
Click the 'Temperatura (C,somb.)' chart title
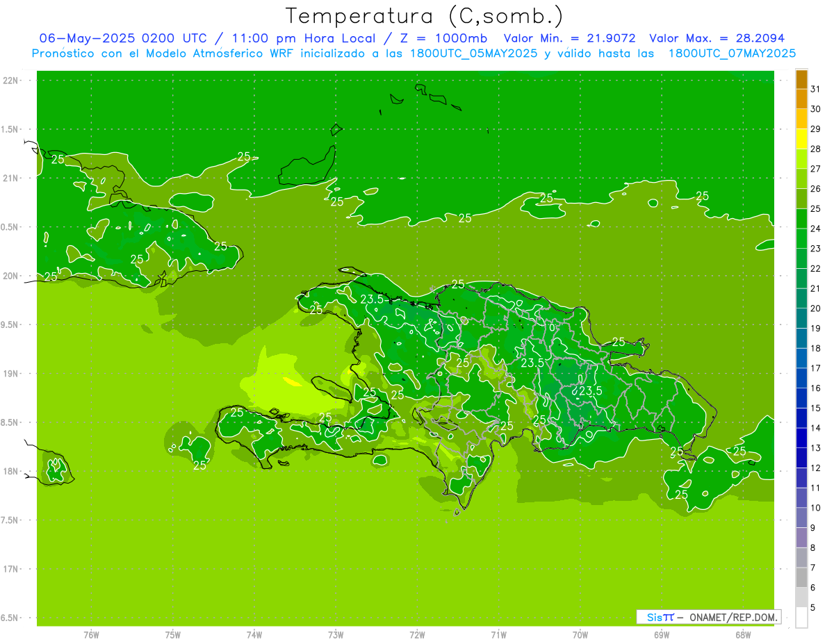(424, 16)
